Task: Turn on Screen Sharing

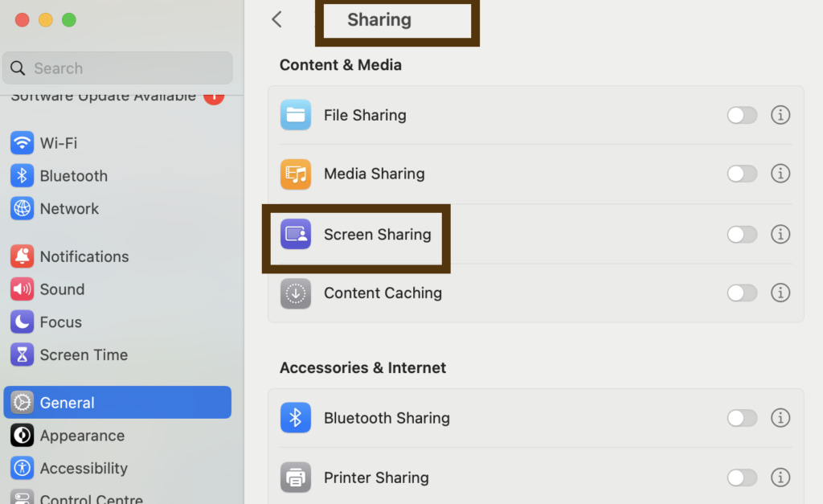Action: pyautogui.click(x=742, y=235)
